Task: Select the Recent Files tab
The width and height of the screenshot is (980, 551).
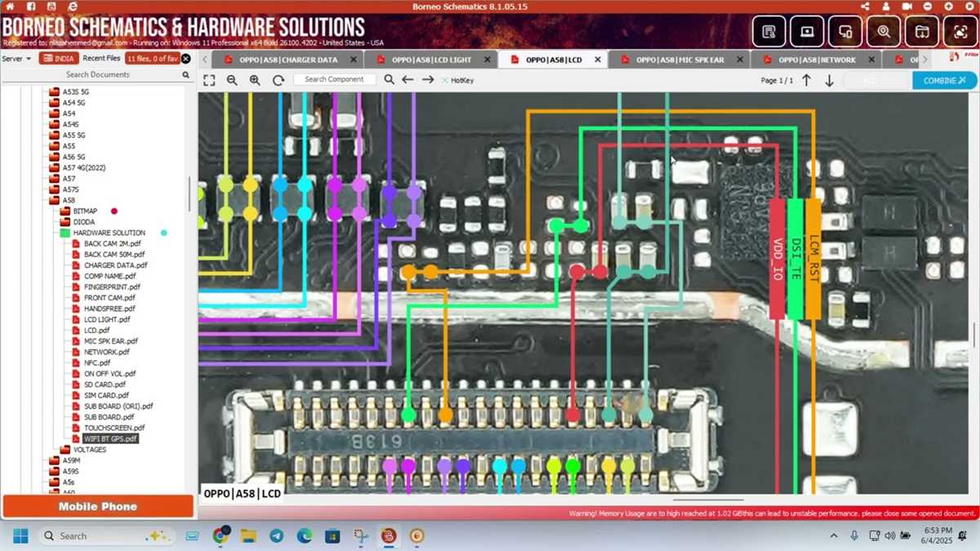Action: (101, 59)
